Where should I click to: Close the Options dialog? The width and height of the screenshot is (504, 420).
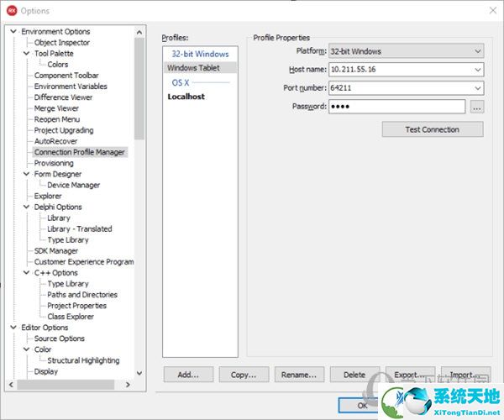(x=493, y=10)
